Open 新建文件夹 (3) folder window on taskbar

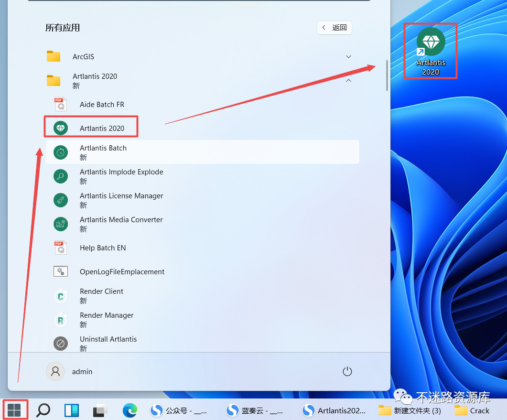point(410,410)
